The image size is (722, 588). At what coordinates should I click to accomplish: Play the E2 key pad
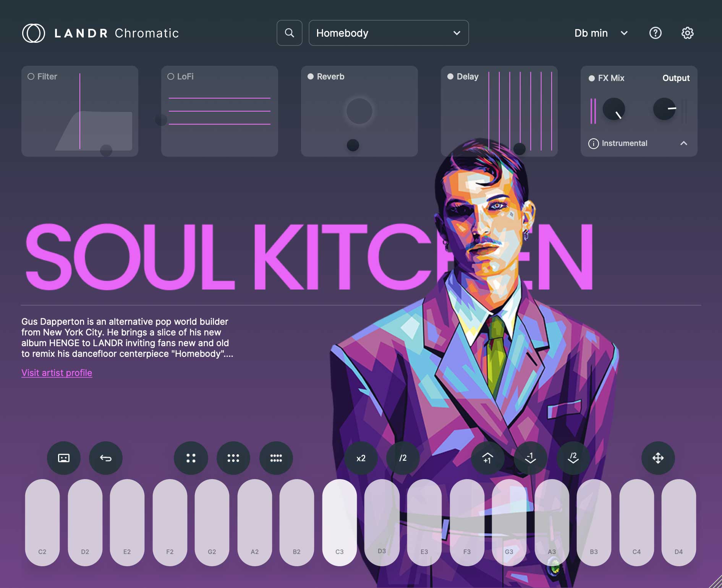(x=127, y=523)
